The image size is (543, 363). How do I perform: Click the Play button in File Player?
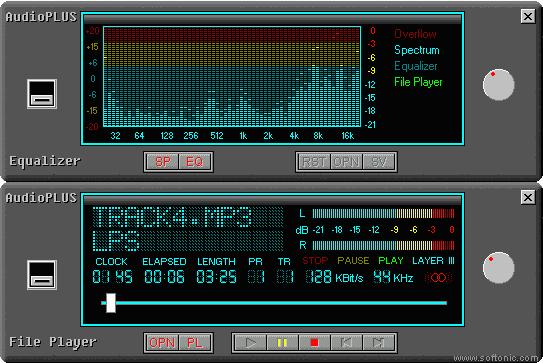click(x=250, y=343)
